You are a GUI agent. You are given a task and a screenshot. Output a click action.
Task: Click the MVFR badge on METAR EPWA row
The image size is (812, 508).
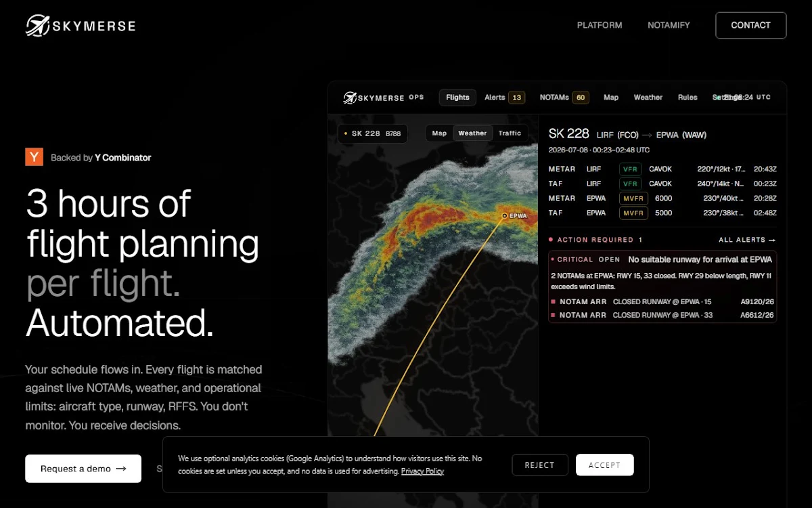(633, 198)
